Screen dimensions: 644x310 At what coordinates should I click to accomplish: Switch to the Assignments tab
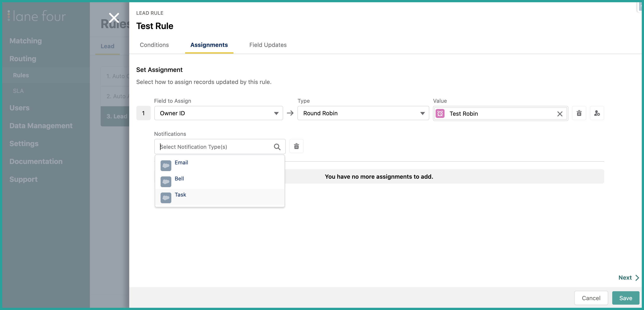coord(209,45)
